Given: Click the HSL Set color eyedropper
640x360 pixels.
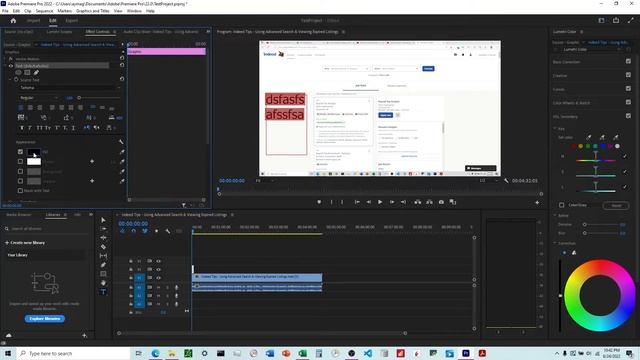Looking at the screenshot, I should (589, 138).
